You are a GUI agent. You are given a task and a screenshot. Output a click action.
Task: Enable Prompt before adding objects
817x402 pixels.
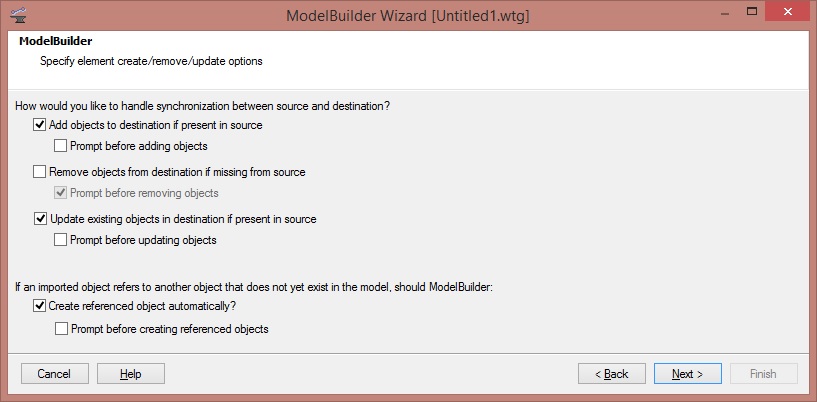(61, 146)
